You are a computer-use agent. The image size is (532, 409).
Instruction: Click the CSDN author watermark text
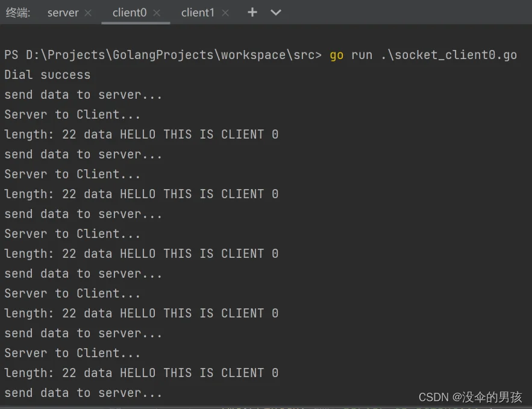pos(471,397)
